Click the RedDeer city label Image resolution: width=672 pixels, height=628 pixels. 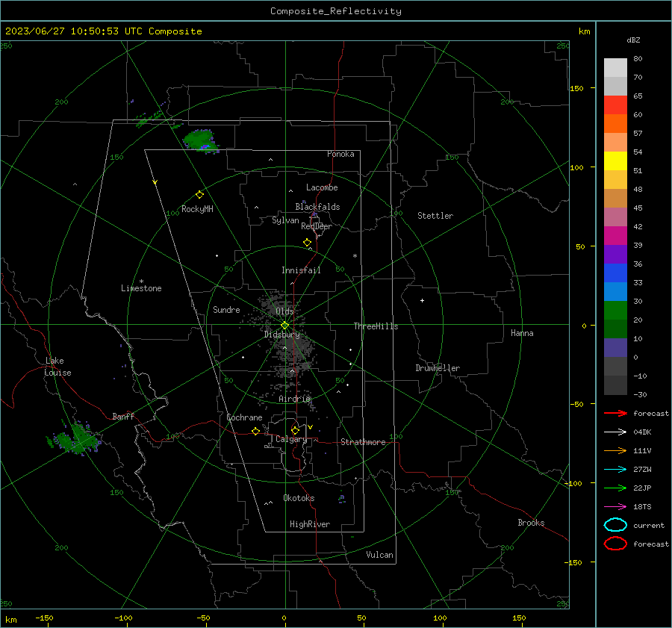(317, 226)
